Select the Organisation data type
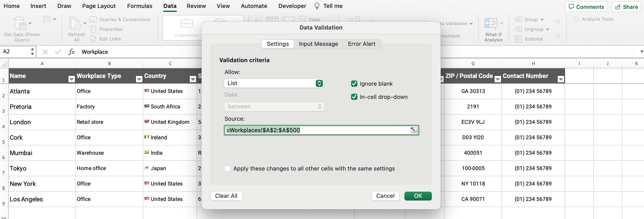 pyautogui.click(x=187, y=28)
